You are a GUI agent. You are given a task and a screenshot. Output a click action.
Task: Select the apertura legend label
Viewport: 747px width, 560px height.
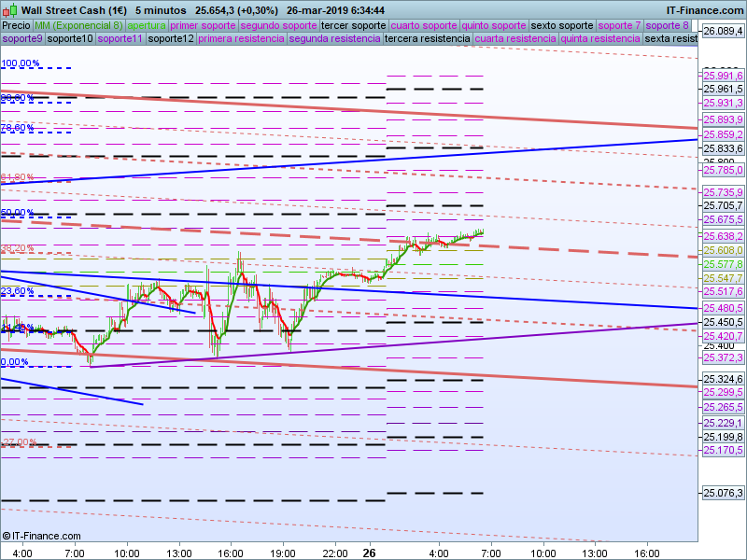coord(147,25)
